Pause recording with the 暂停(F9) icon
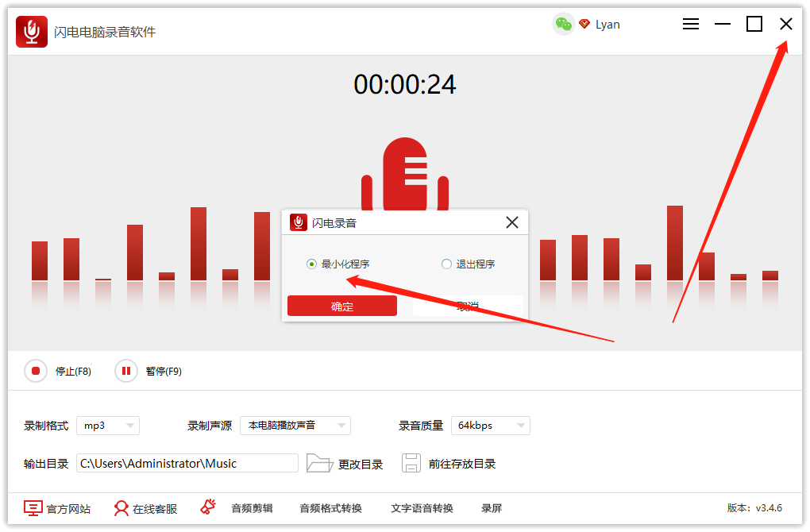The height and width of the screenshot is (532, 810). point(126,371)
